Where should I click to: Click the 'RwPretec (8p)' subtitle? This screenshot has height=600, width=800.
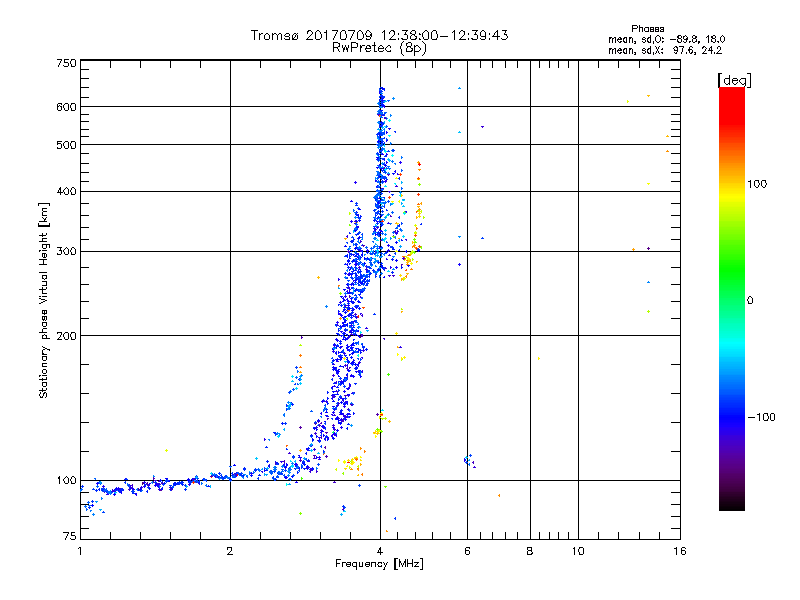tap(379, 48)
